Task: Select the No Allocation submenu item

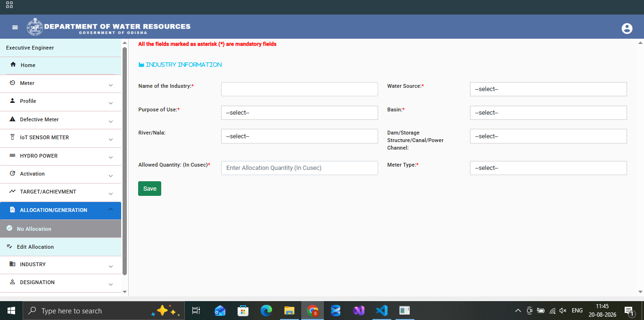Action: coord(60,229)
